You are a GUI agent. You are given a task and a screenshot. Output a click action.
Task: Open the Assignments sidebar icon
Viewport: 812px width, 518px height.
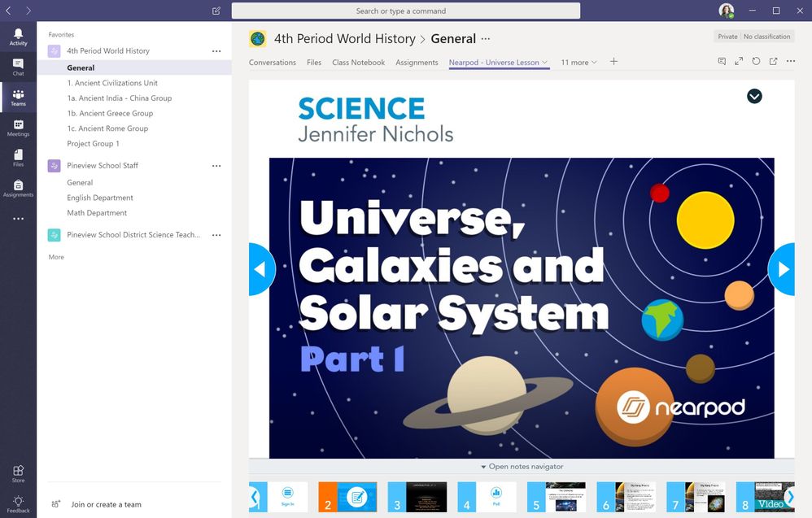tap(18, 189)
